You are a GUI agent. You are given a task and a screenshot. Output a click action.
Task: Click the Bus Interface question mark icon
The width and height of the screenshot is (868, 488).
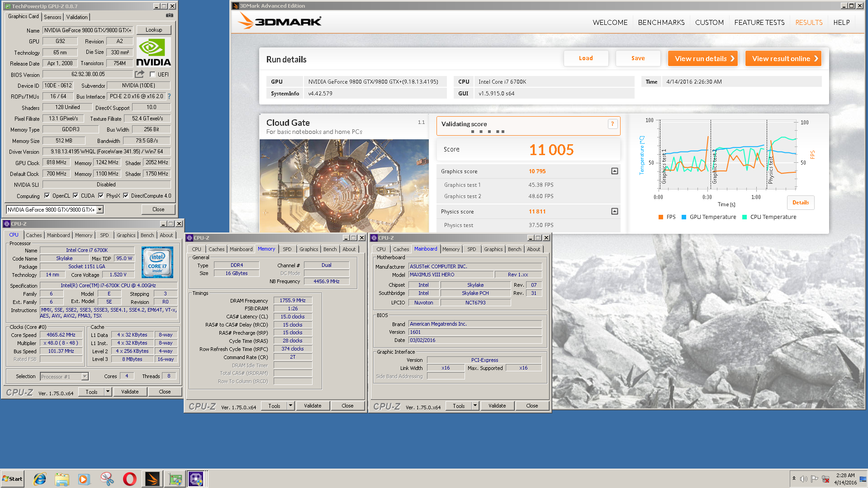pyautogui.click(x=169, y=96)
